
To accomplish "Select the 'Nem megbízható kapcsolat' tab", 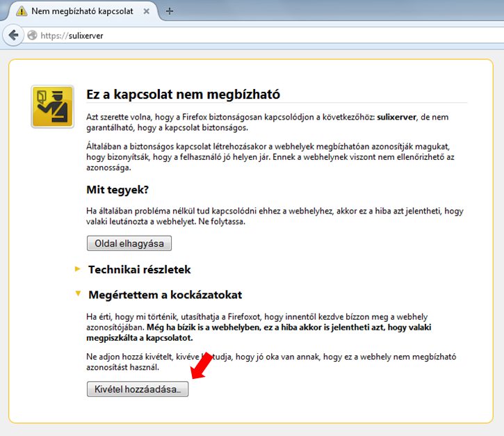I will pyautogui.click(x=83, y=11).
